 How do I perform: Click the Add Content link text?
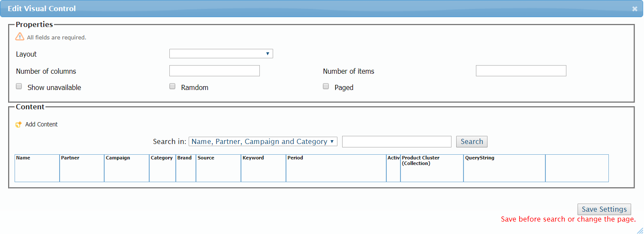click(41, 124)
